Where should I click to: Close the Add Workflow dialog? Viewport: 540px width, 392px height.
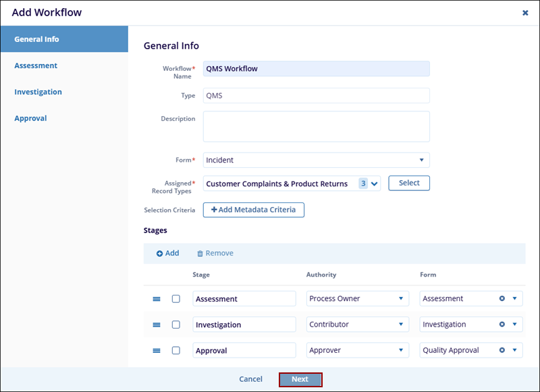pos(525,13)
